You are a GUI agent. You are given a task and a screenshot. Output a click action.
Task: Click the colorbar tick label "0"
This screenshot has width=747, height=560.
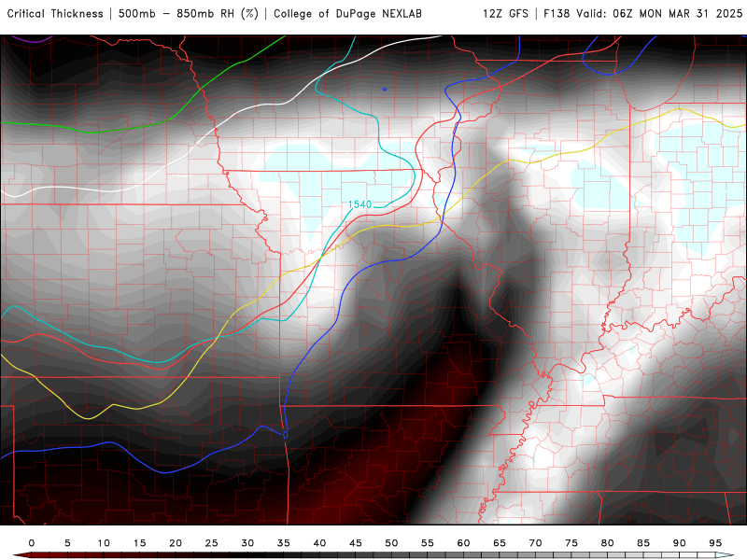click(x=32, y=543)
